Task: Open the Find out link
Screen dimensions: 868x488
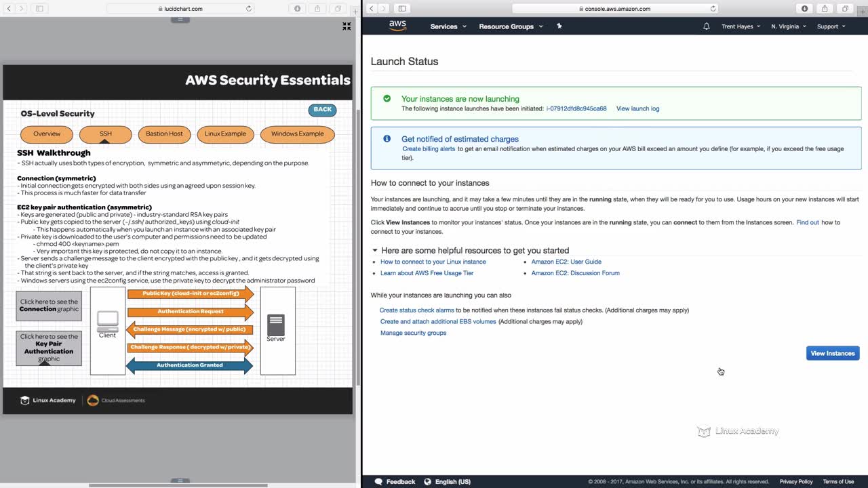Action: pos(808,222)
